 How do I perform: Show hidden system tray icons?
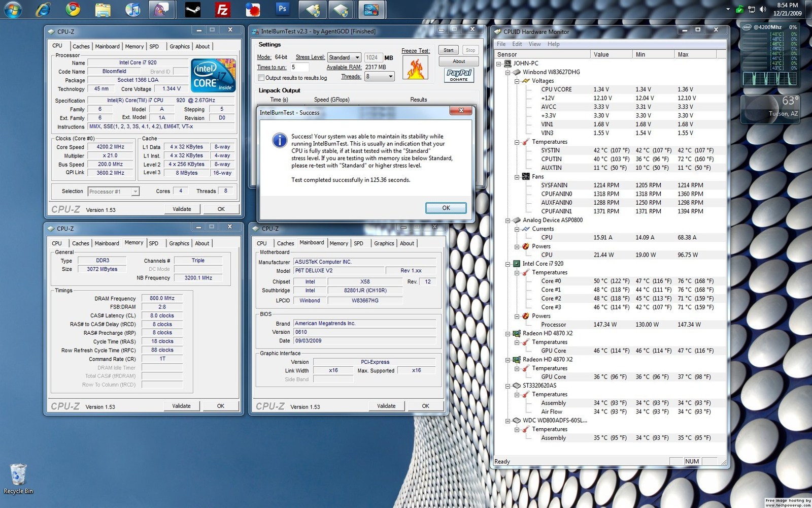tap(728, 9)
